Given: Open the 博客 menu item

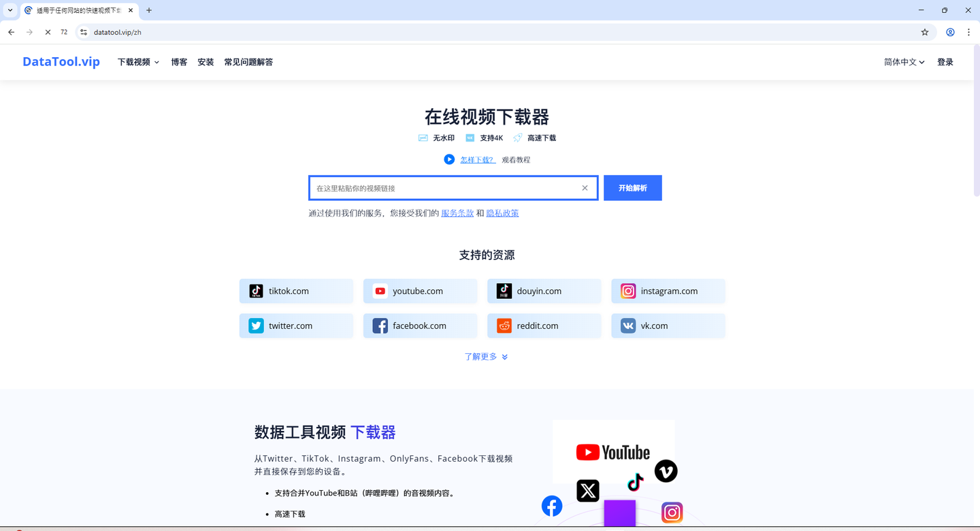Looking at the screenshot, I should click(x=179, y=62).
